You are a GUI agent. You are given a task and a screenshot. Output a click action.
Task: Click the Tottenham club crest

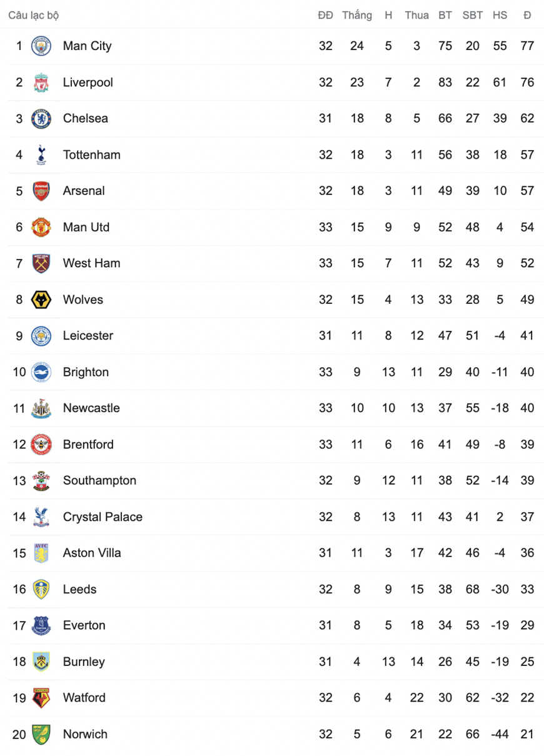(41, 154)
